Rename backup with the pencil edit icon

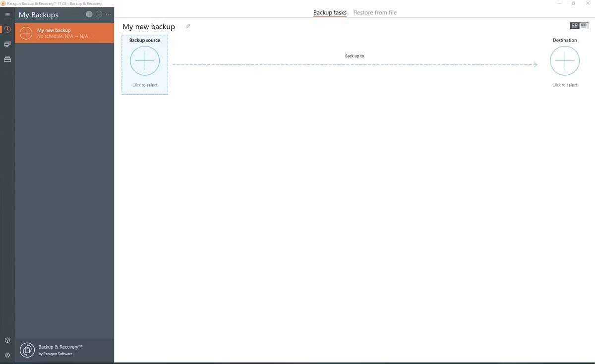pyautogui.click(x=188, y=26)
